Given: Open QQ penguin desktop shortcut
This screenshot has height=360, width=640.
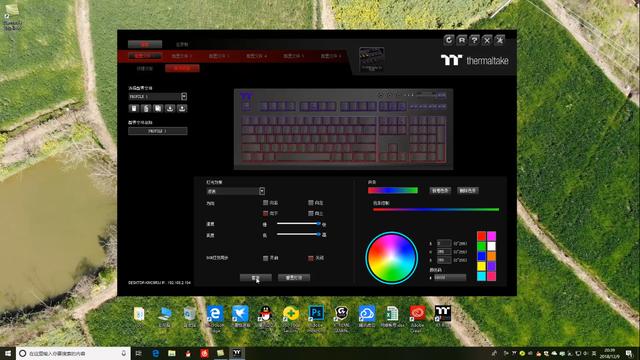Looking at the screenshot, I should click(265, 314).
